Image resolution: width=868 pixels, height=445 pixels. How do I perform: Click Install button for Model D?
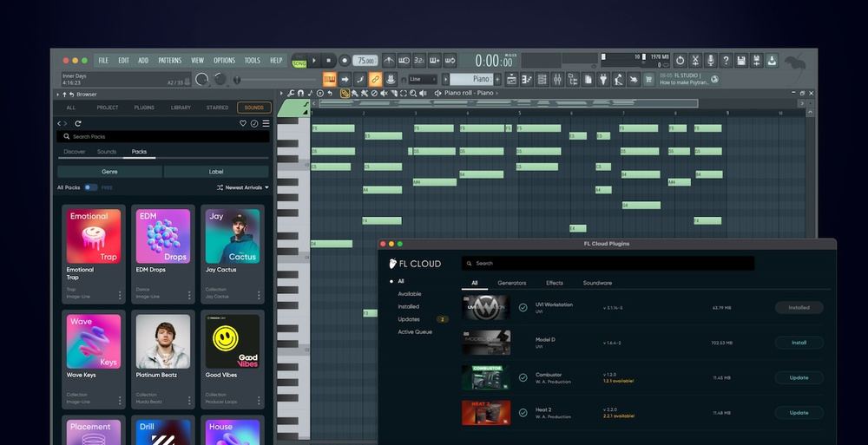[799, 343]
